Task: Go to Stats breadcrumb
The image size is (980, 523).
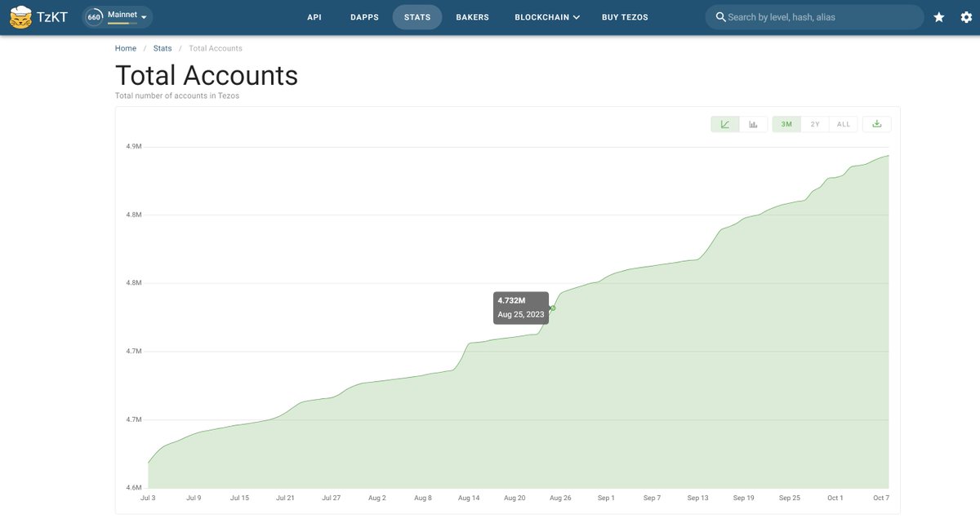Action: point(163,48)
